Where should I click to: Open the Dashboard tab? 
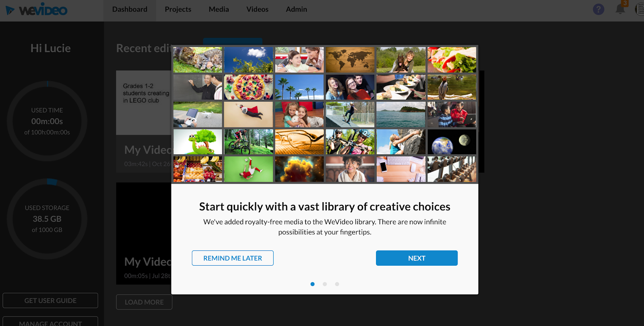coord(130,9)
